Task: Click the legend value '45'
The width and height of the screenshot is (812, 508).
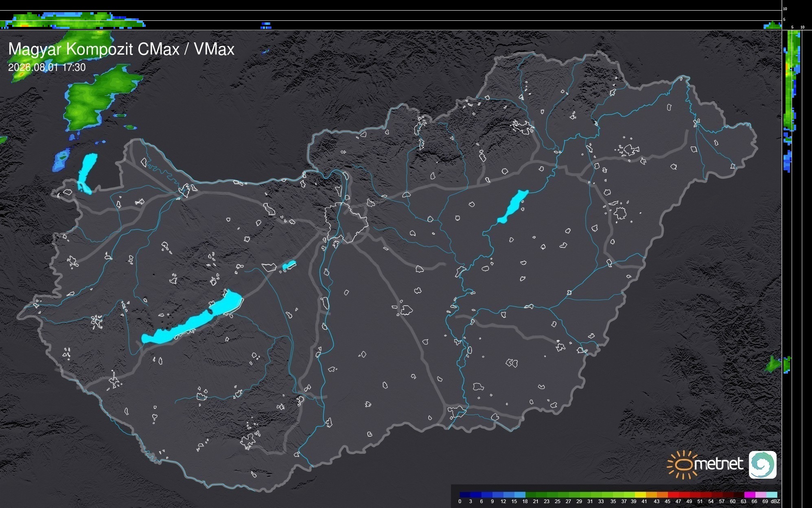Action: tap(668, 501)
